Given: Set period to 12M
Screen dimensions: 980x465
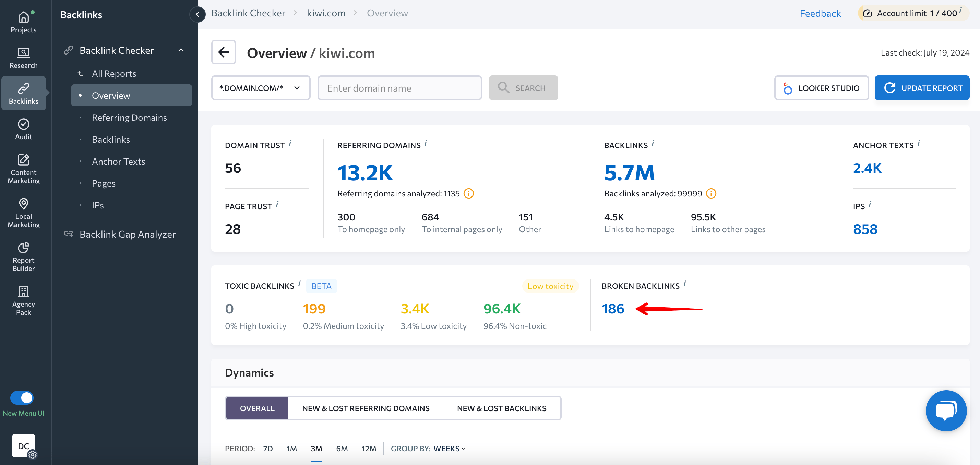Looking at the screenshot, I should (x=369, y=448).
